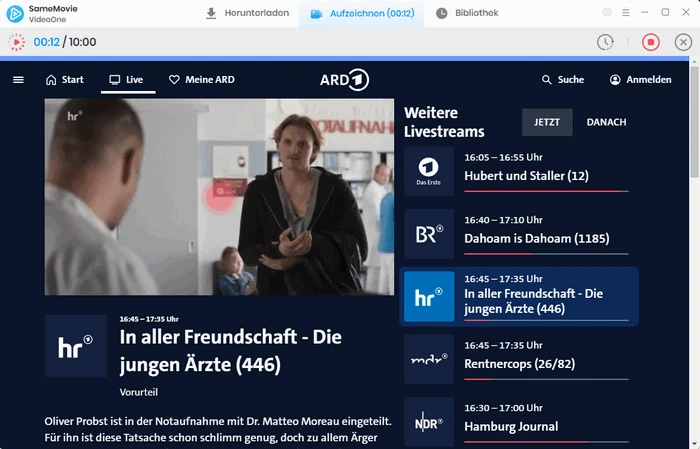Click the Vorurteil episode subtitle

point(138,392)
